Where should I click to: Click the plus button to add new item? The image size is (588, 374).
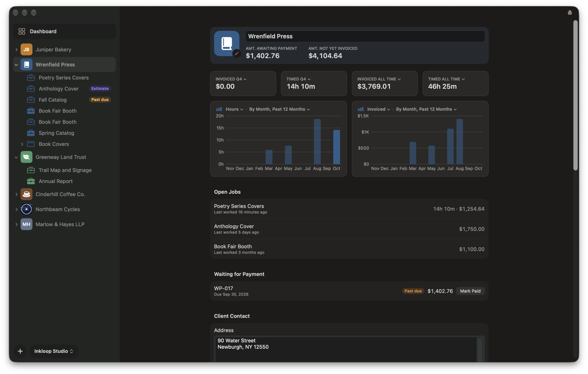[x=20, y=351]
